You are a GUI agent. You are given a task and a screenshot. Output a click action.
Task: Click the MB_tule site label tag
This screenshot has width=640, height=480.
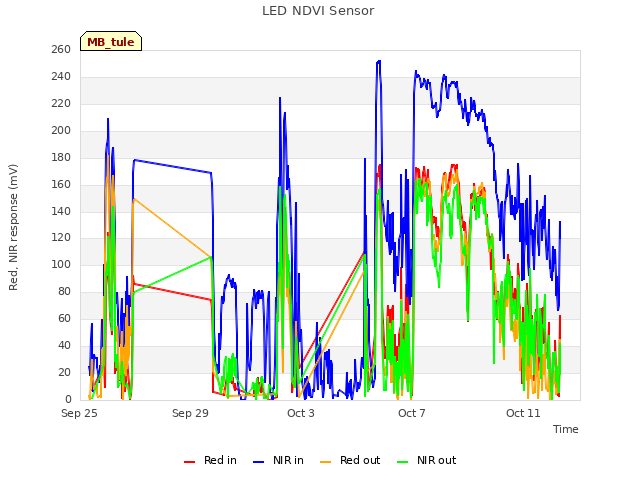[111, 41]
